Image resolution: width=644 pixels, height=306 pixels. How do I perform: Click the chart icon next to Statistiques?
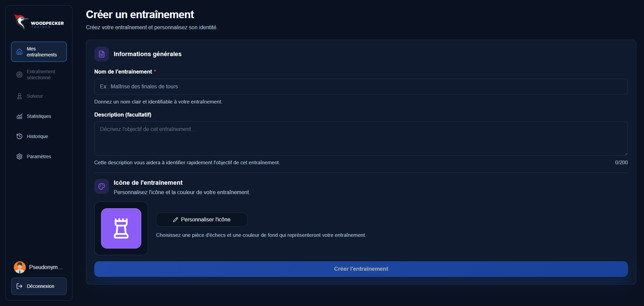[19, 116]
